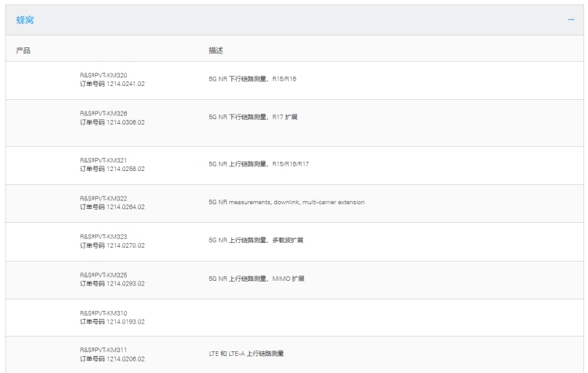Click description 5G NR 下行链路测量，R15/R16
The width and height of the screenshot is (588, 373).
click(242, 79)
